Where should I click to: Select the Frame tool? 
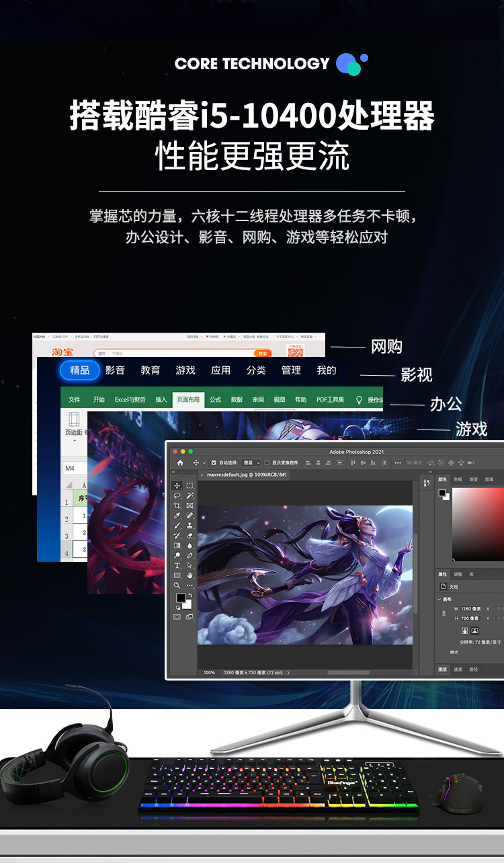tap(190, 505)
